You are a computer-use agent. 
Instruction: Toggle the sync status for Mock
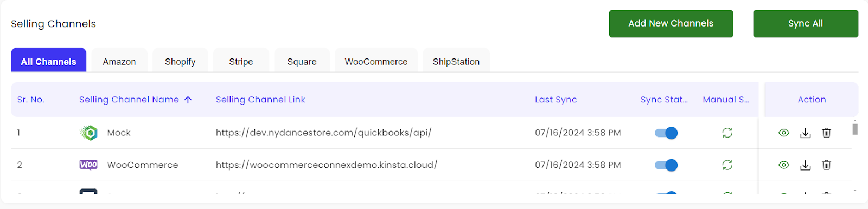(666, 133)
